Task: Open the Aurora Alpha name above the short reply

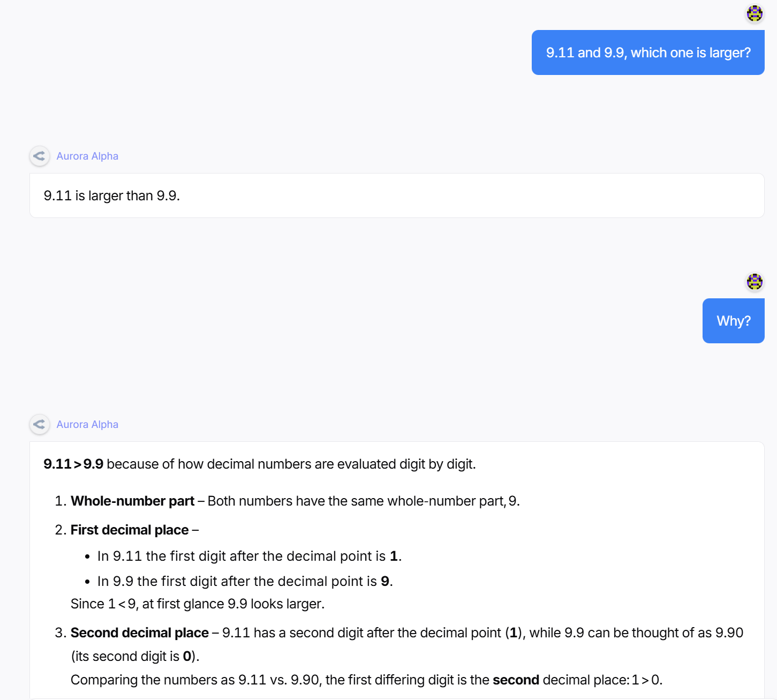Action: click(87, 156)
